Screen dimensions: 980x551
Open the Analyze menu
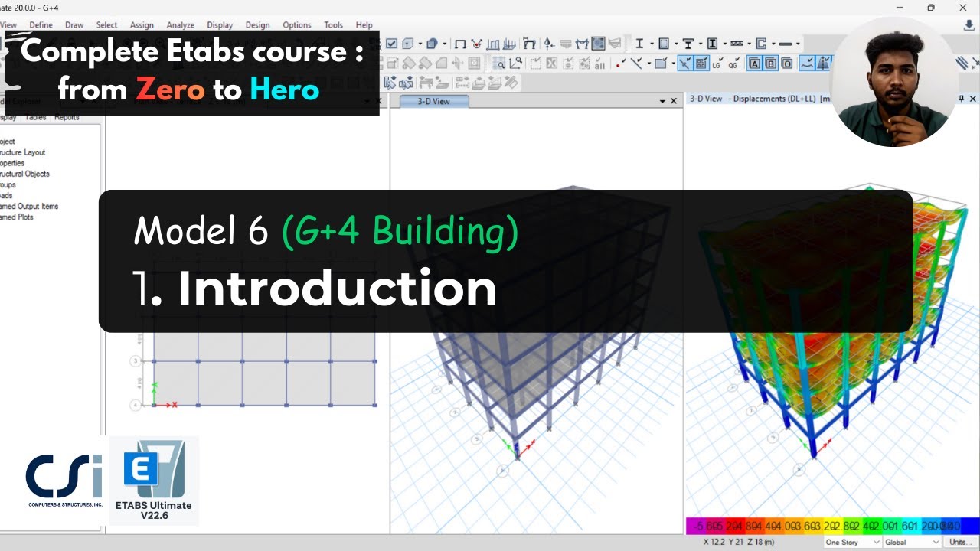pyautogui.click(x=181, y=24)
